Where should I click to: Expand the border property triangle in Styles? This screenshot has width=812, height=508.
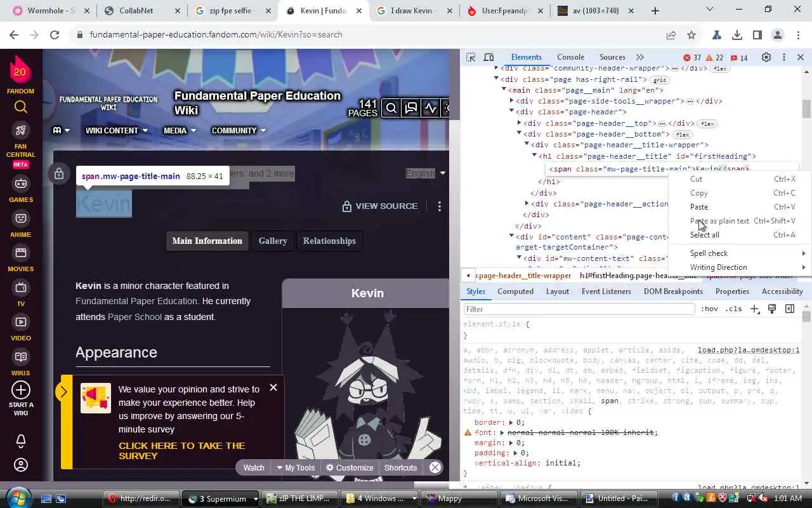[x=511, y=422]
